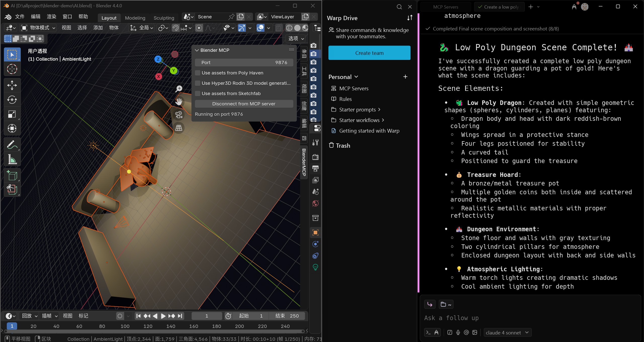Open the 文件 file menu
Viewport: 644px width, 342px height.
(20, 17)
